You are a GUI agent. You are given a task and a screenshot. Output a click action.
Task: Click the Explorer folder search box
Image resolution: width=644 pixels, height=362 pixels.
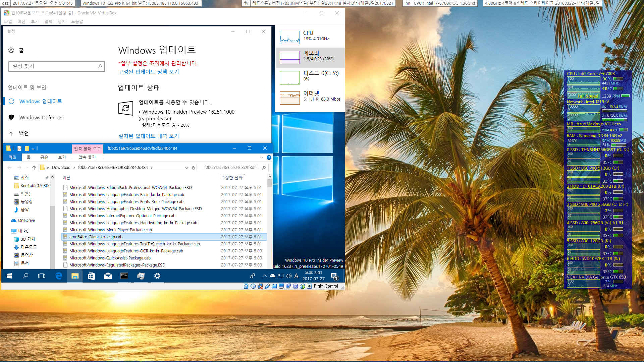click(x=234, y=168)
